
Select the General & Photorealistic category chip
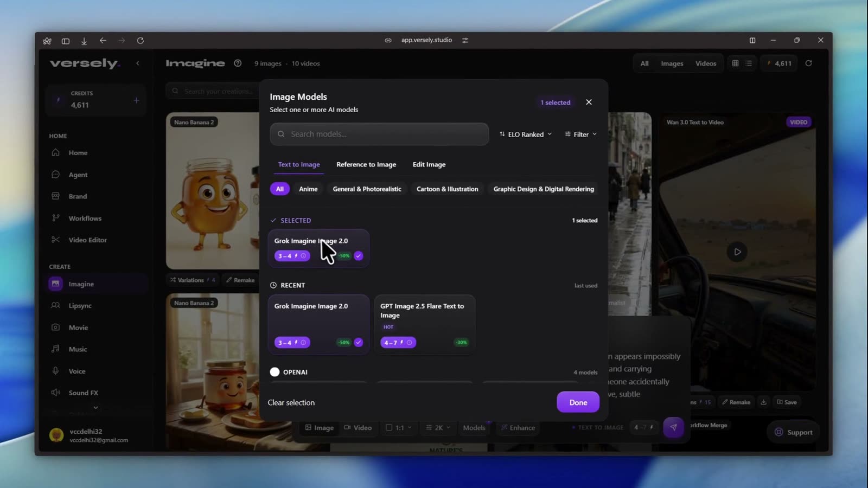click(367, 189)
